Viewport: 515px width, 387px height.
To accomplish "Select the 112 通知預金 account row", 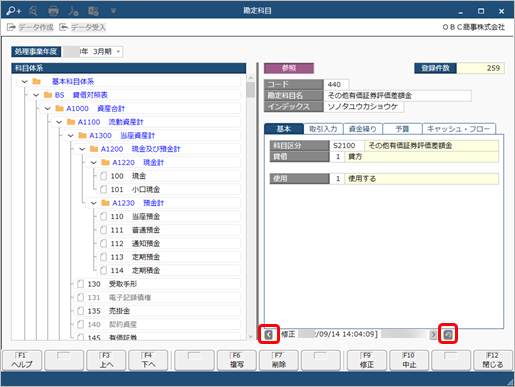I will pos(169,244).
